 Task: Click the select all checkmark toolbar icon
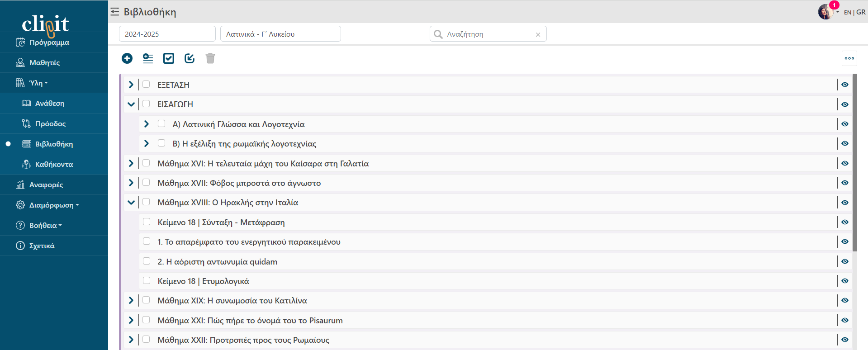169,58
